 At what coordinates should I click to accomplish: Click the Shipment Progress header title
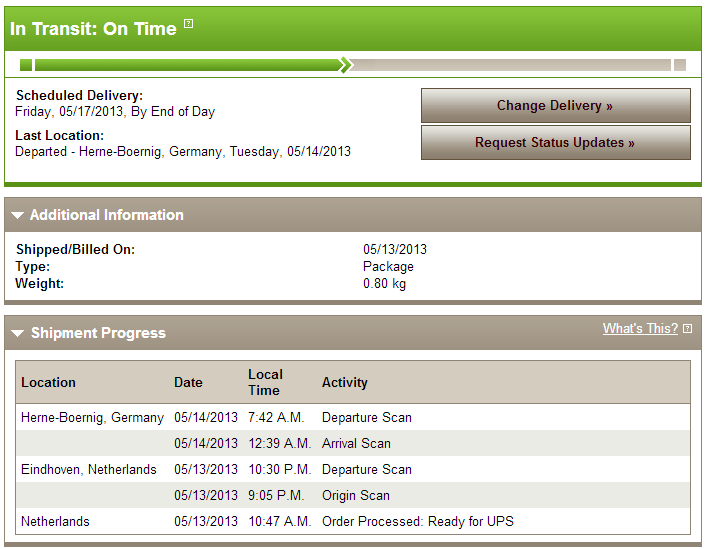click(98, 333)
